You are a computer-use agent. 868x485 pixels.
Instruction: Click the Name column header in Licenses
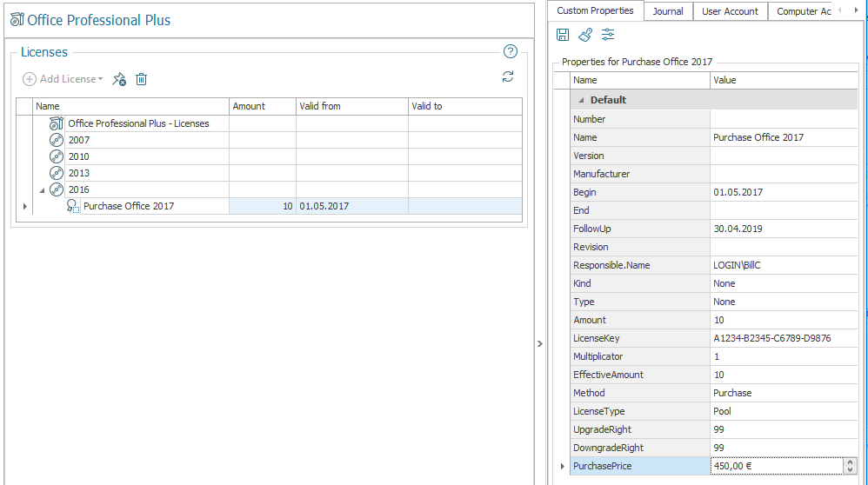tap(130, 106)
